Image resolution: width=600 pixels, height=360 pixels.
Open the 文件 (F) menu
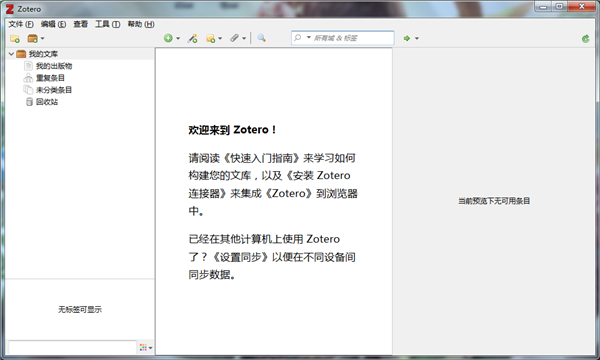(x=21, y=24)
